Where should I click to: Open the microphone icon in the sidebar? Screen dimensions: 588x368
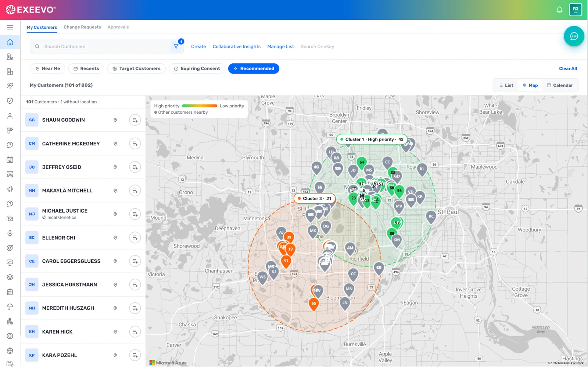(x=10, y=233)
